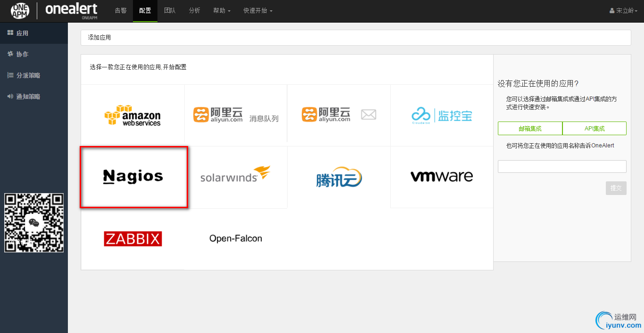Image resolution: width=644 pixels, height=333 pixels.
Task: Open the 团队 team tab
Action: click(x=170, y=10)
